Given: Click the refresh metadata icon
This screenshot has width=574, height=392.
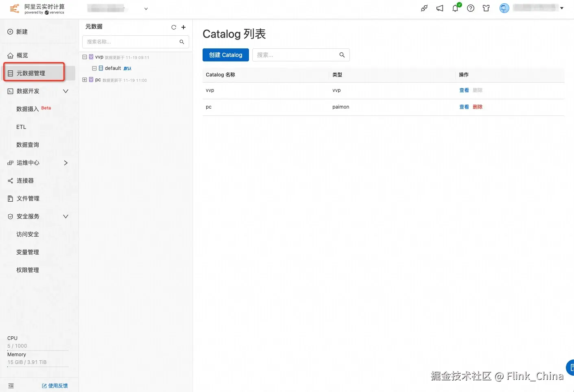Looking at the screenshot, I should 174,27.
